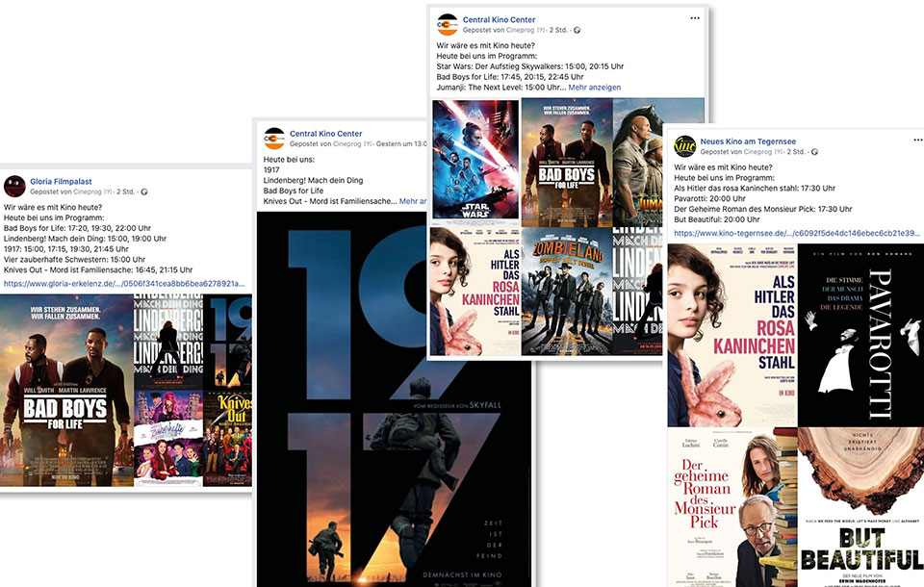Click 'Als Hitler das rosa Kaninchen stahl: 17:30 Uhr'
The image size is (924, 587).
tap(755, 188)
